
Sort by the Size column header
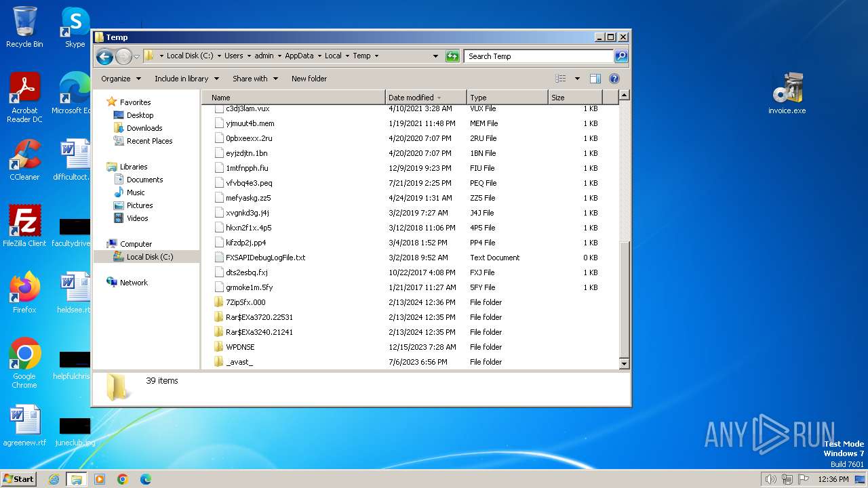click(x=574, y=98)
